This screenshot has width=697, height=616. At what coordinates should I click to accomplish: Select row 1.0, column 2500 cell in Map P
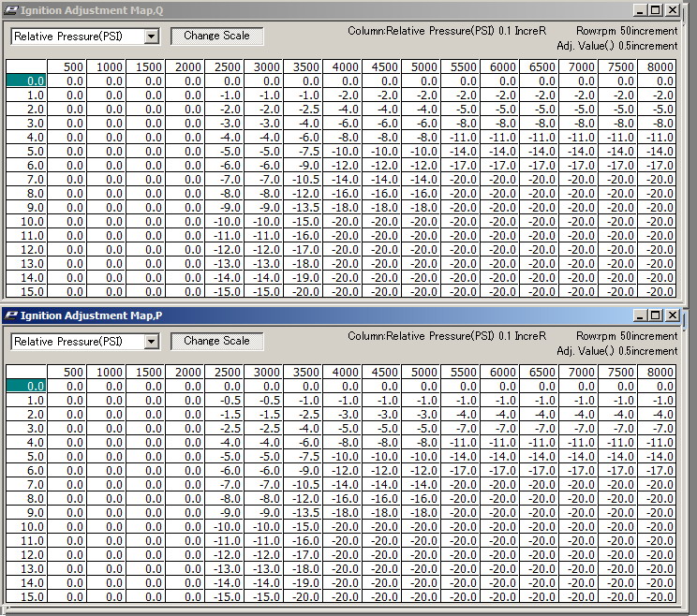225,400
